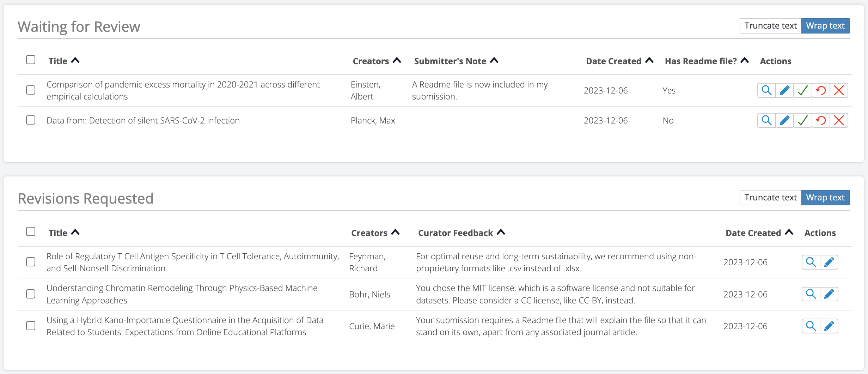Sort Revisions Requested by Date Created
Screen dimensions: 868x374
759,233
